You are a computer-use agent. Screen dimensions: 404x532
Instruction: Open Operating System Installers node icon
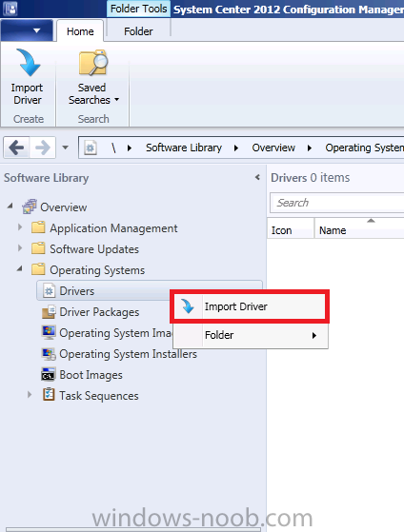coord(49,354)
